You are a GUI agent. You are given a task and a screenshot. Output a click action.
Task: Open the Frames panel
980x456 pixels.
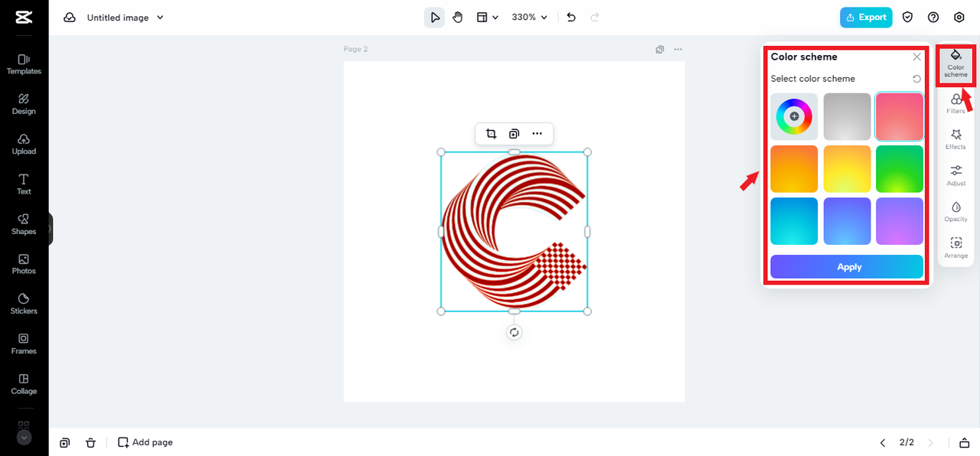[24, 344]
